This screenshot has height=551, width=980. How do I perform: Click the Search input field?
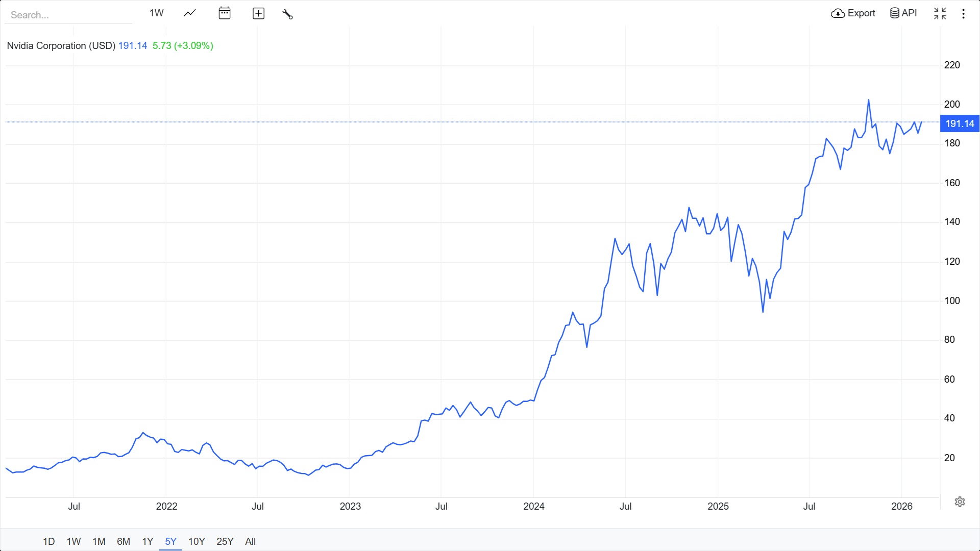tap(68, 15)
